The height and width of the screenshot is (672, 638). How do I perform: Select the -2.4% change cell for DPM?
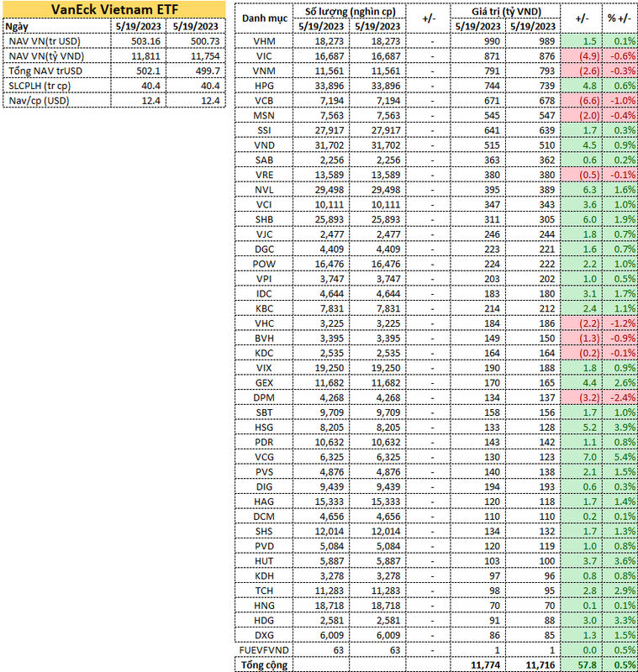click(620, 397)
